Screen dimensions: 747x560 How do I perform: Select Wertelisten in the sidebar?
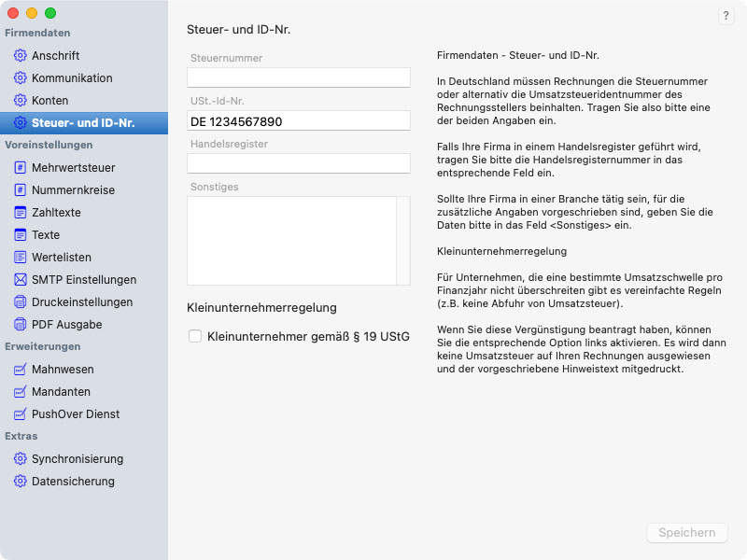(x=61, y=258)
